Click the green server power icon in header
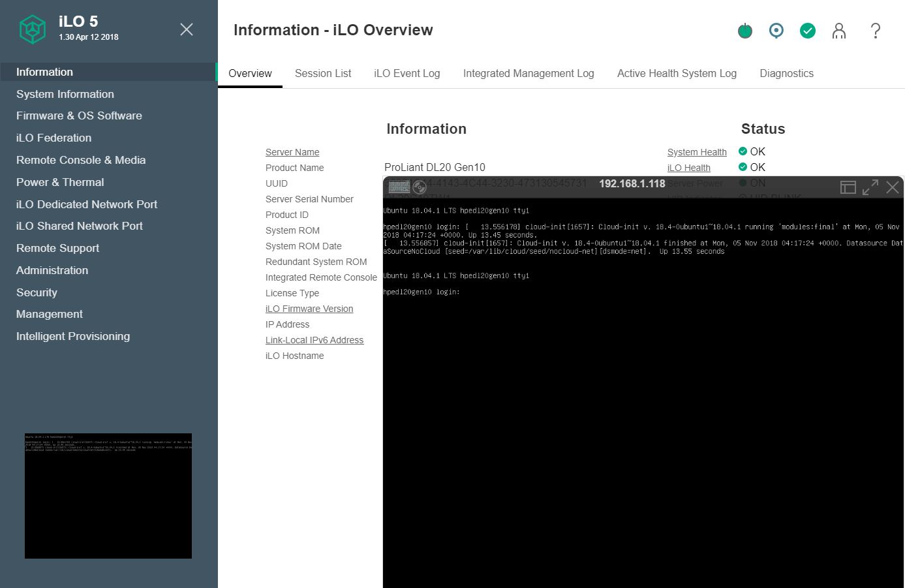 [x=744, y=31]
